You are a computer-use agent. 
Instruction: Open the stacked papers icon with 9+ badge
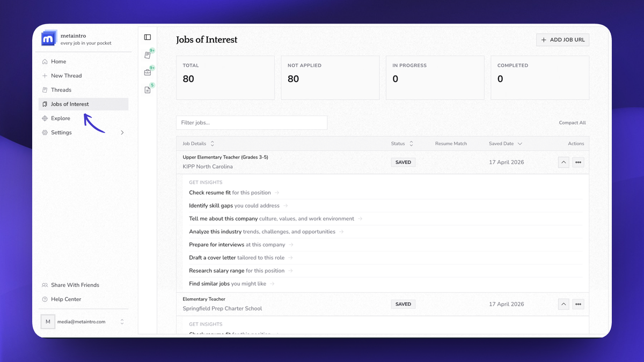[x=148, y=55]
